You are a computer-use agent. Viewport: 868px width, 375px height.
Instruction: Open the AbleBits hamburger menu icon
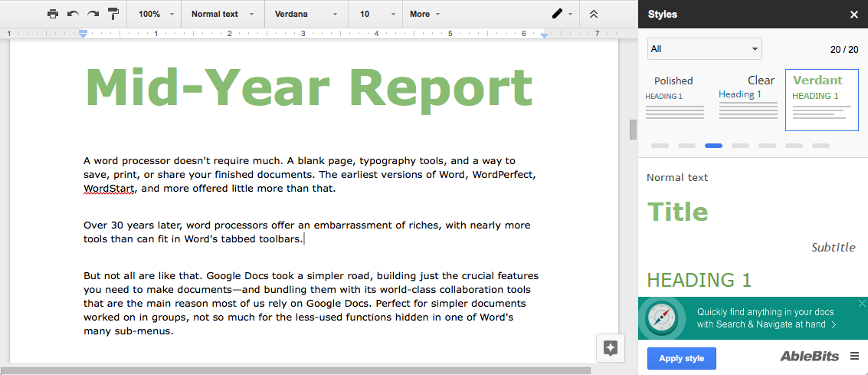854,356
